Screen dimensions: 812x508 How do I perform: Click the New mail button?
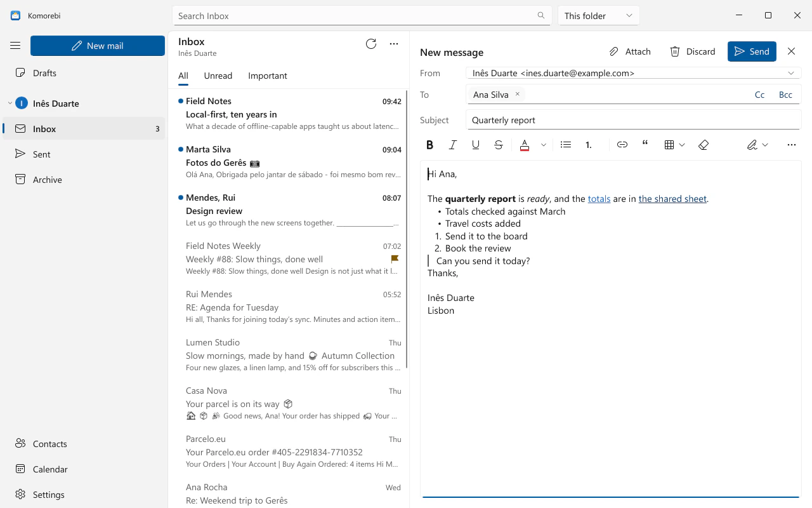pos(98,46)
